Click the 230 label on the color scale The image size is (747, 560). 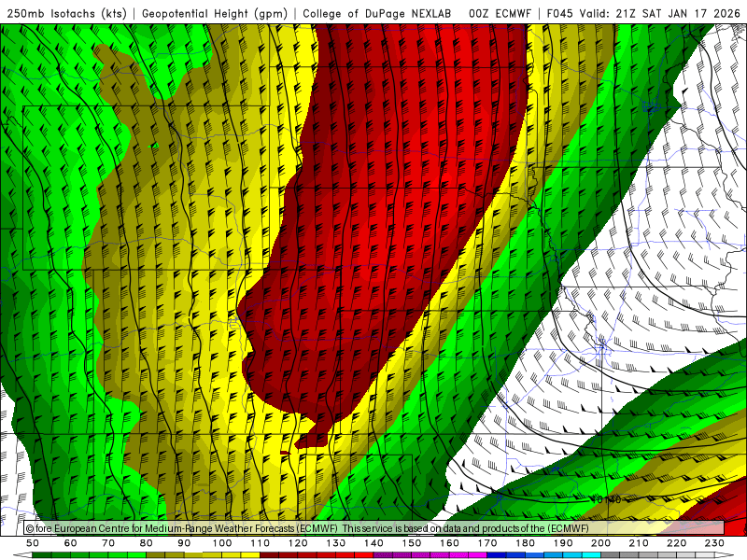click(714, 543)
